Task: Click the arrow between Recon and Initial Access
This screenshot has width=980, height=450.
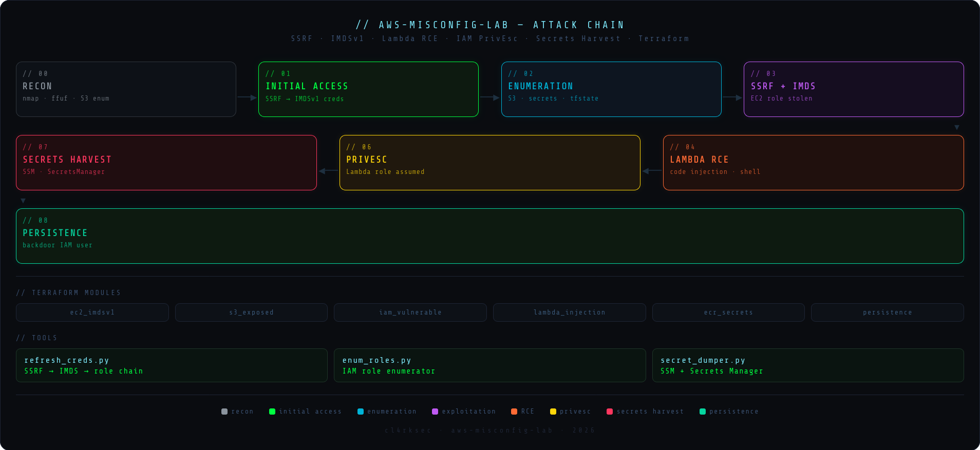Action: [247, 97]
